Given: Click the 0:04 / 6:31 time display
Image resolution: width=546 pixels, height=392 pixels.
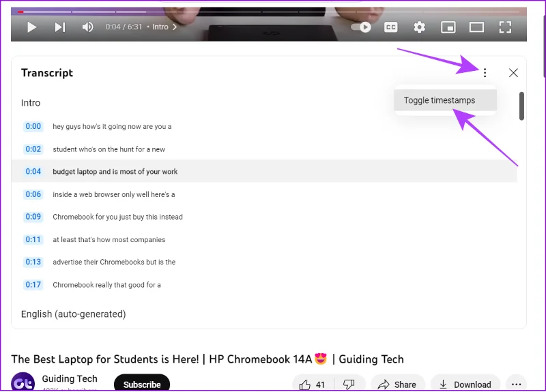Looking at the screenshot, I should point(124,27).
